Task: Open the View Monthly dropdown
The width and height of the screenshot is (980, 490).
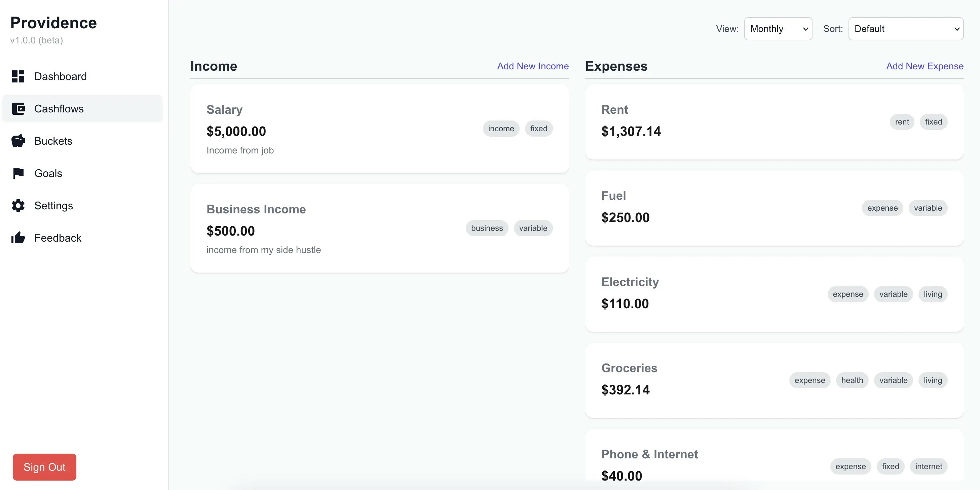Action: (x=778, y=29)
